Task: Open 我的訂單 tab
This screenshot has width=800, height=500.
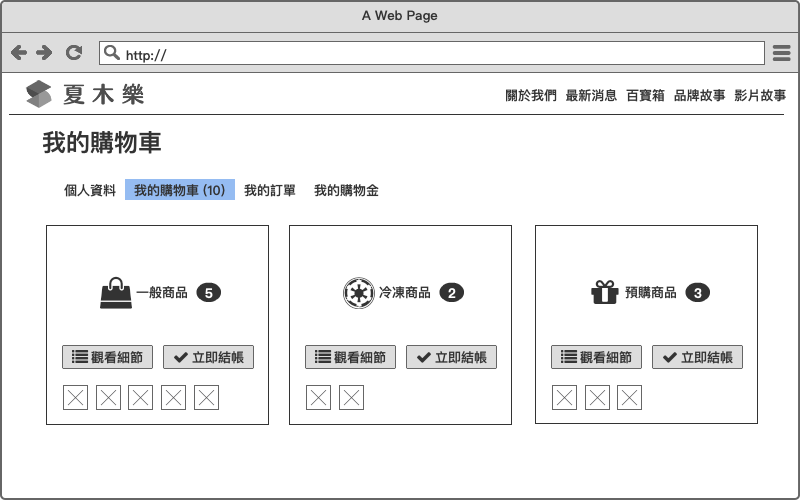Action: click(x=270, y=190)
